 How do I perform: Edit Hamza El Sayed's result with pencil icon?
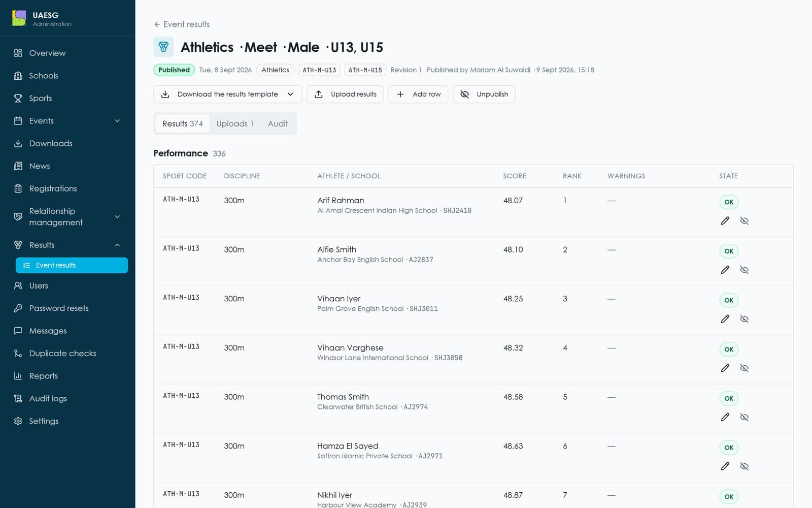(725, 466)
